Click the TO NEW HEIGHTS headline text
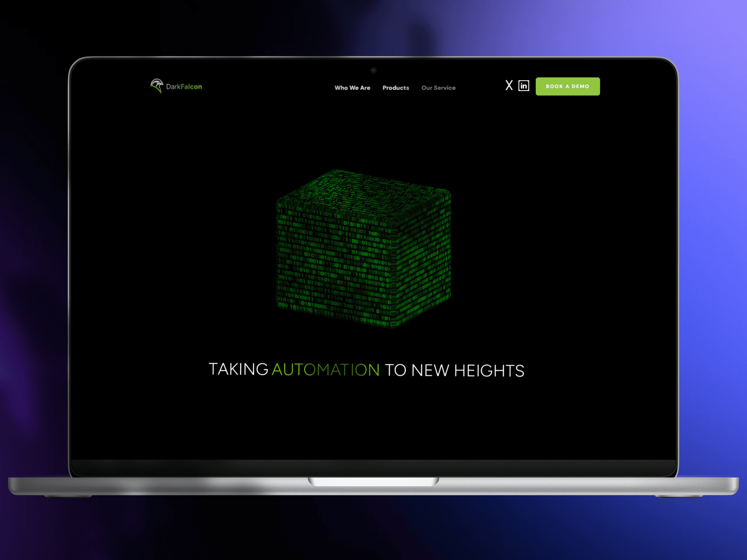747x560 pixels. point(454,370)
